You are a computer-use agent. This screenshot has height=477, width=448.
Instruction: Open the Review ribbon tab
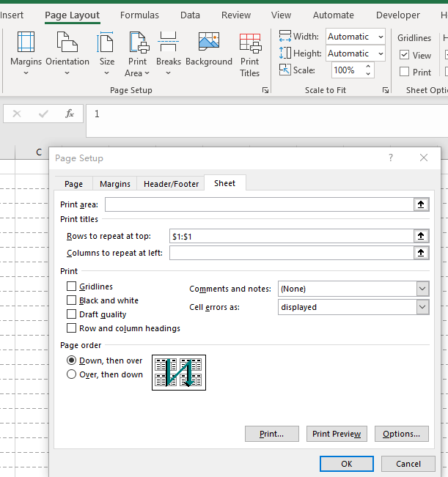(x=236, y=15)
